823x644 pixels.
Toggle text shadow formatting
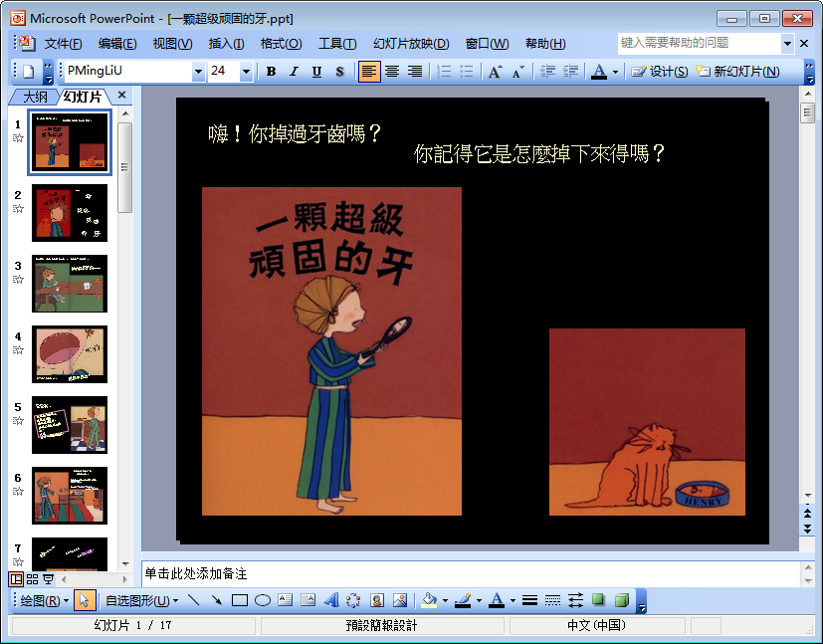click(339, 72)
